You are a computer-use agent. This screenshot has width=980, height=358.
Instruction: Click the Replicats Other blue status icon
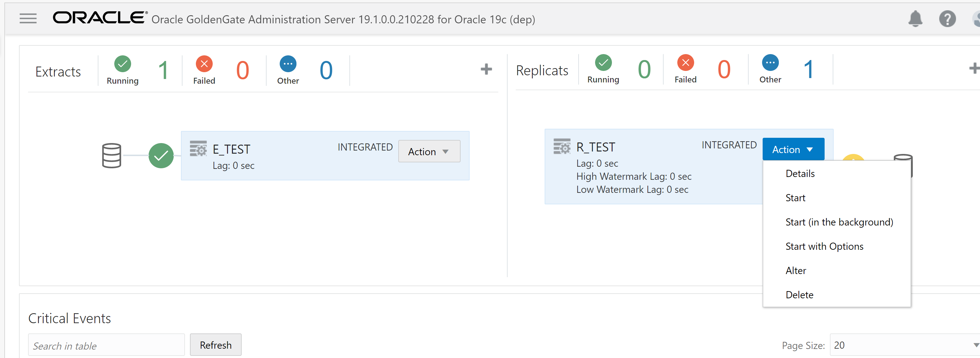[x=770, y=63]
